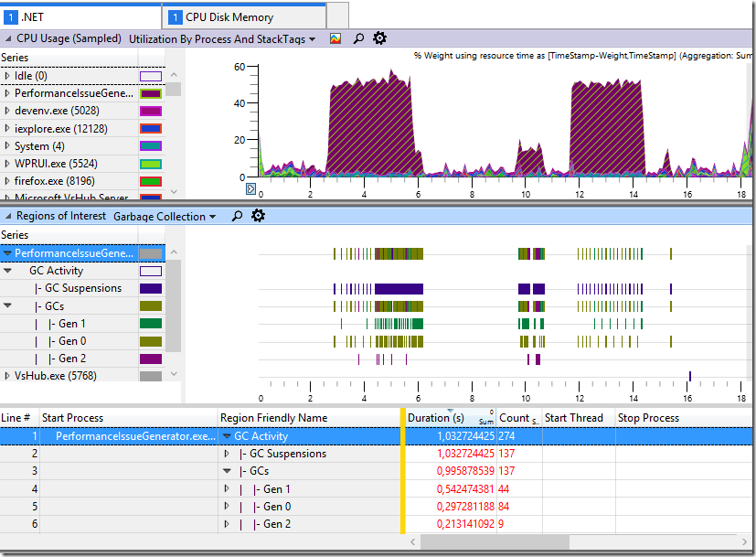Collapse the GC Activity row in the table

pos(227,436)
